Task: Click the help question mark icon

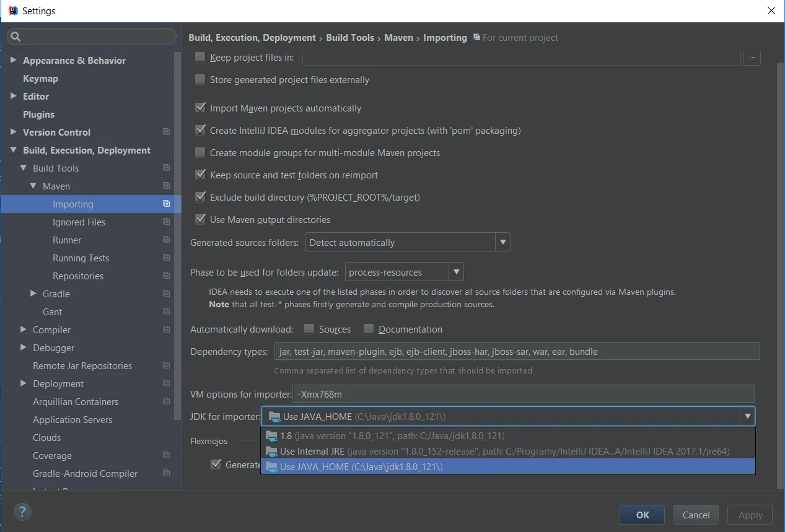Action: (x=22, y=512)
